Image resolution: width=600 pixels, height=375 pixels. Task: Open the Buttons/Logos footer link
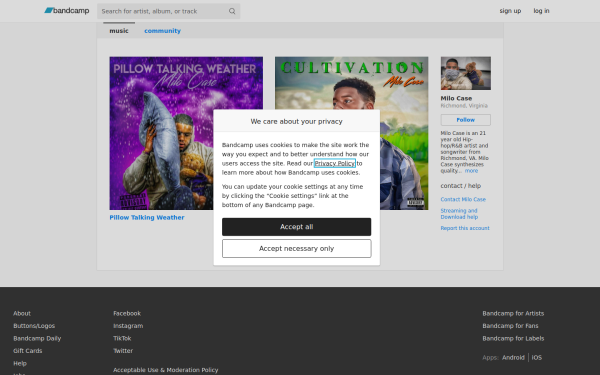34,326
